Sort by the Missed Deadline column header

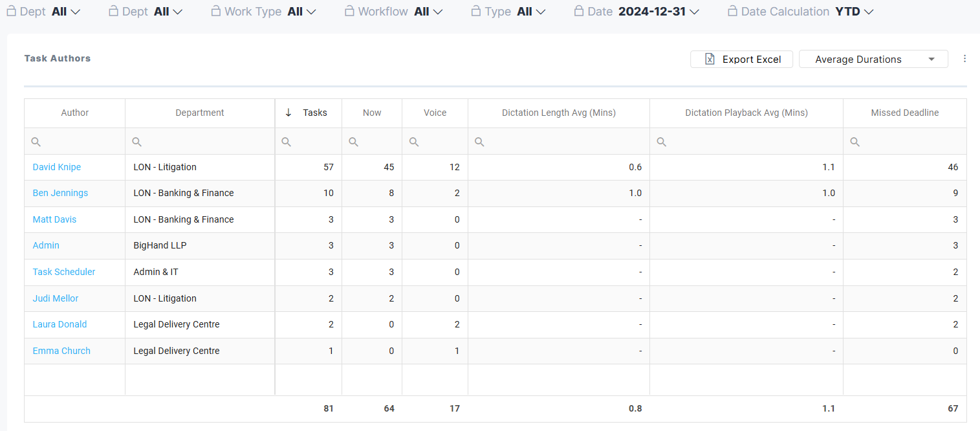coord(904,113)
